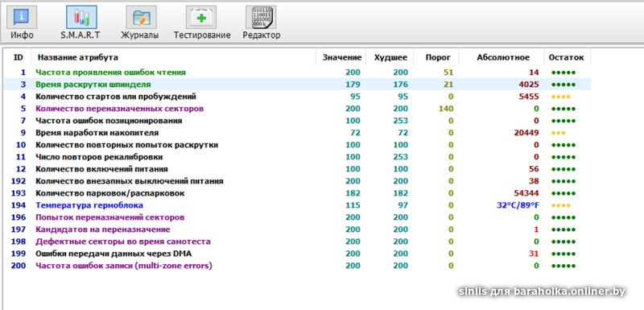This screenshot has width=644, height=310.
Task: Select row Частота ошибок записи (multi-zone errors)
Action: [298, 266]
